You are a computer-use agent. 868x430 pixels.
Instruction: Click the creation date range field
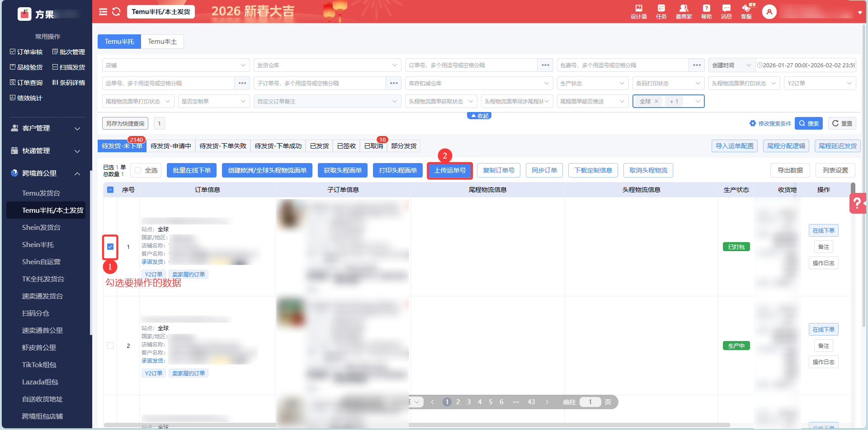(806, 65)
